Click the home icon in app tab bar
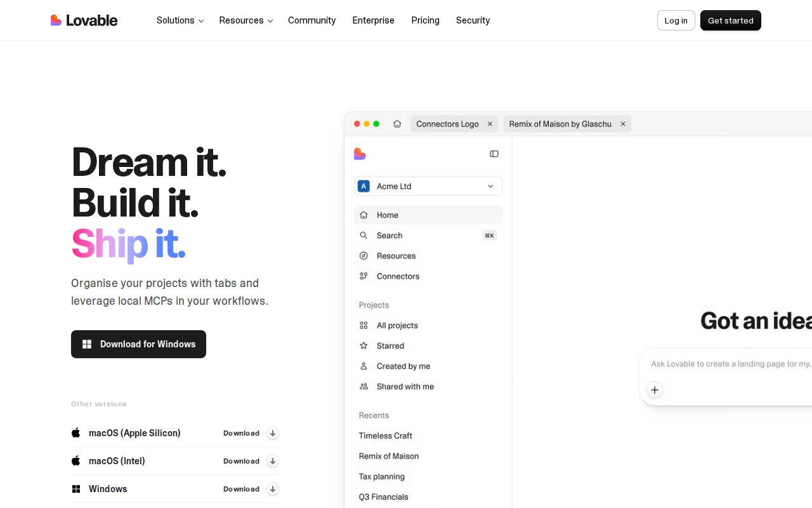Screen dimensions: 812x508 coord(397,124)
